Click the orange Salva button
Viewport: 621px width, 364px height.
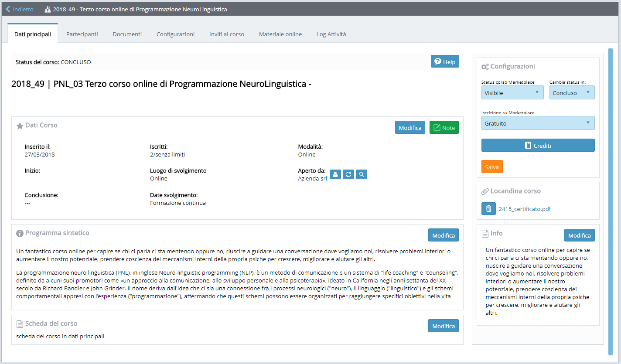(x=492, y=167)
